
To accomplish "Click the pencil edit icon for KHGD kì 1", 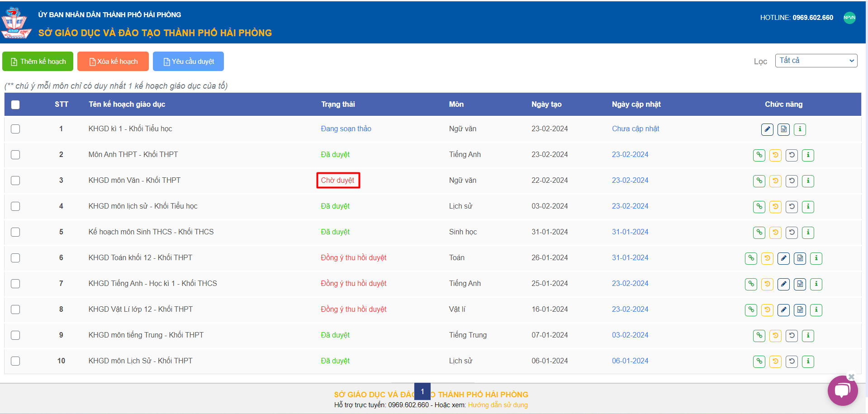I will 767,129.
